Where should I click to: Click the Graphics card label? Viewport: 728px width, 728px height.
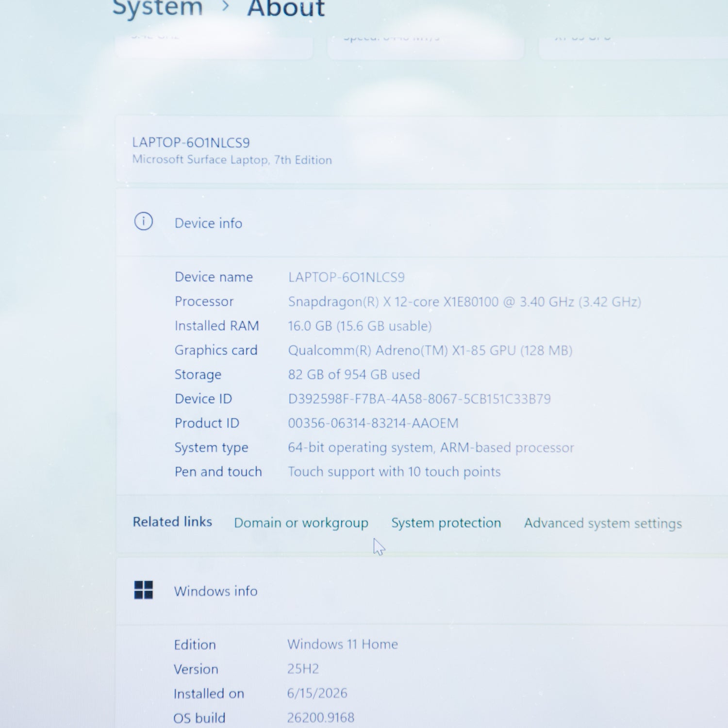tap(216, 350)
